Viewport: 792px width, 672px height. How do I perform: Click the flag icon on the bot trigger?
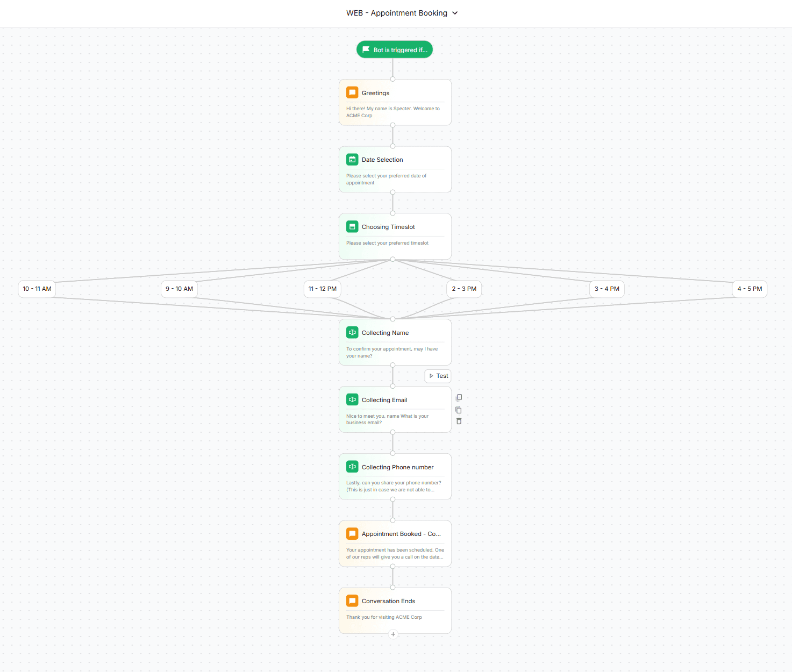[x=366, y=49]
